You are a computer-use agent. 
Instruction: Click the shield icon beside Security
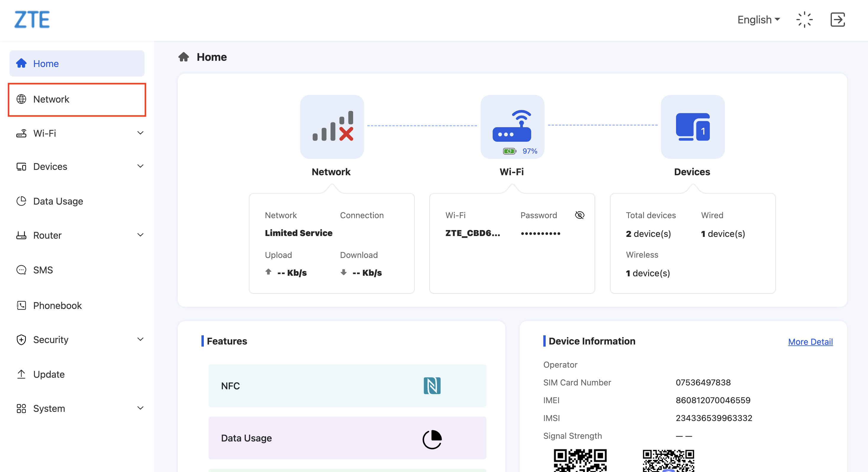click(x=21, y=339)
